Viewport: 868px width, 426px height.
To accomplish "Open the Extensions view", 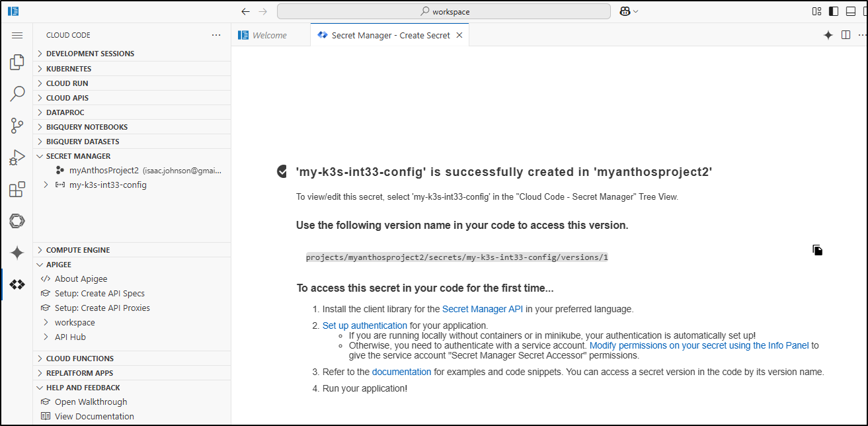I will pyautogui.click(x=17, y=190).
